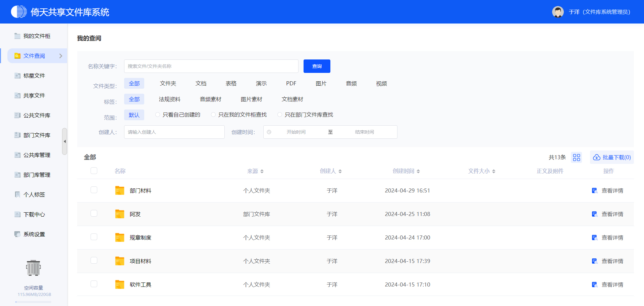Tick checkbox for 软件工具 row
This screenshot has height=306, width=644.
pos(94,284)
